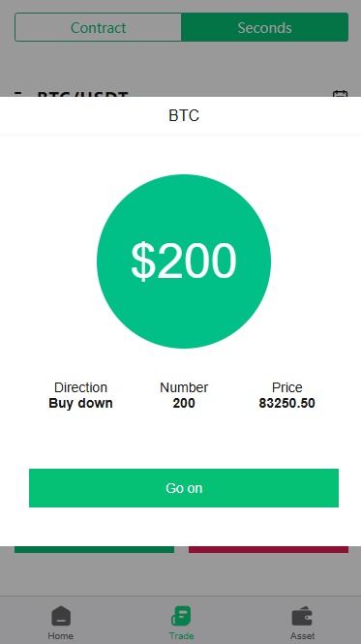
Task: Tap the Trade icon in bottom bar
Action: tap(181, 616)
